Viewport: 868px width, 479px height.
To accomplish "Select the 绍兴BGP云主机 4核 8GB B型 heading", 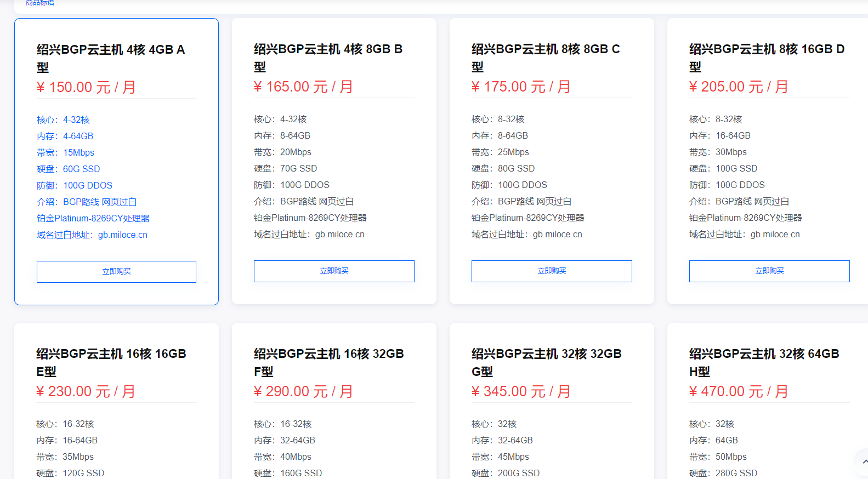I will 328,58.
